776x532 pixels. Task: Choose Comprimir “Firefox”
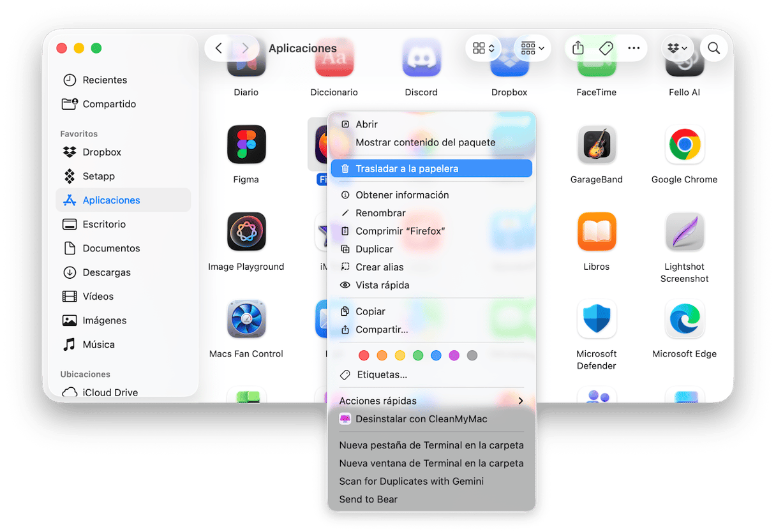click(x=431, y=231)
